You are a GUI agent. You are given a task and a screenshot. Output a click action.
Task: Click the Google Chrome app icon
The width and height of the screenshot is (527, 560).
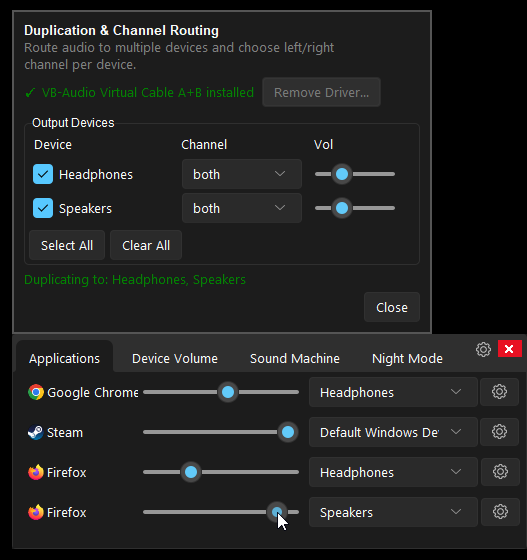[x=36, y=392]
